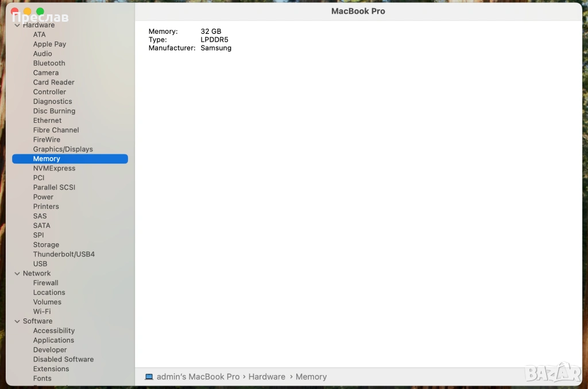Select Power in the sidebar
The image size is (588, 389).
coord(43,197)
